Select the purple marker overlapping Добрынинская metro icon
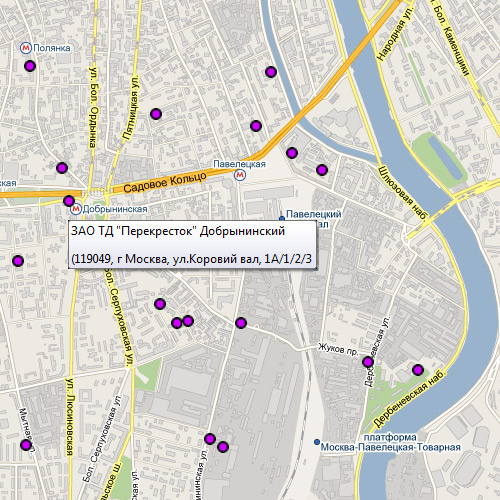This screenshot has height=500, width=500. click(x=69, y=201)
